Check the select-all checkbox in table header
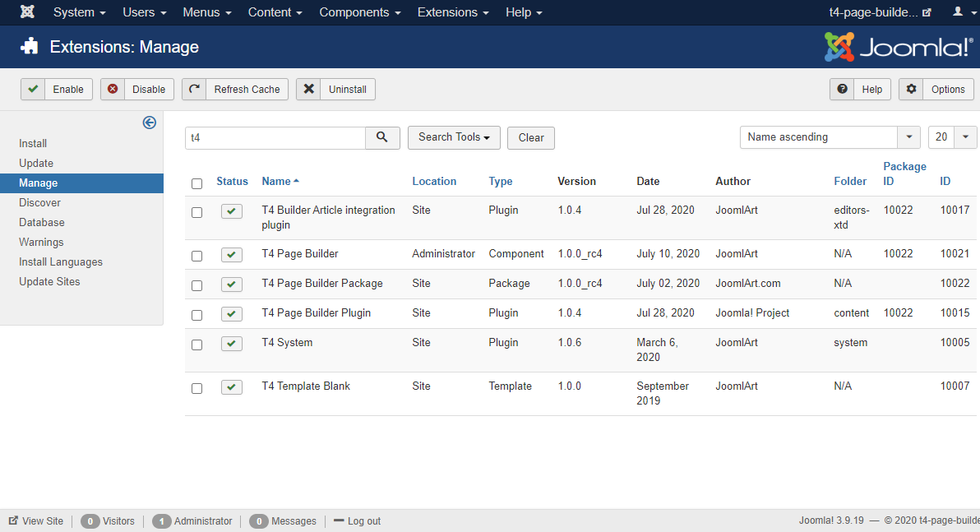Viewport: 980px width, 532px height. click(x=196, y=183)
